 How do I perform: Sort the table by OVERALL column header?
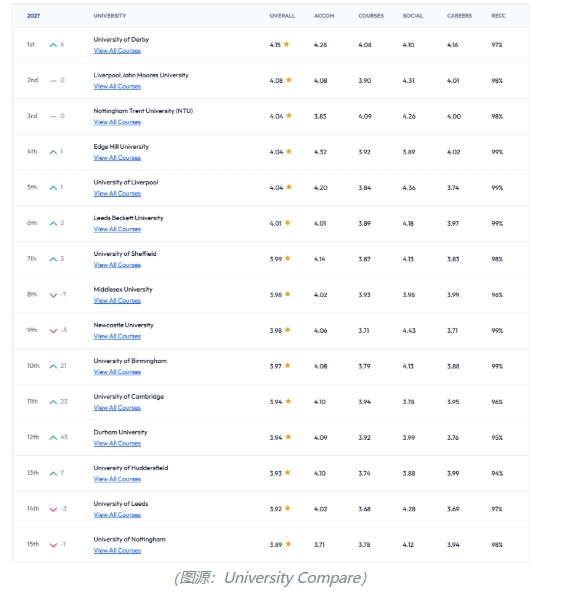tap(282, 16)
